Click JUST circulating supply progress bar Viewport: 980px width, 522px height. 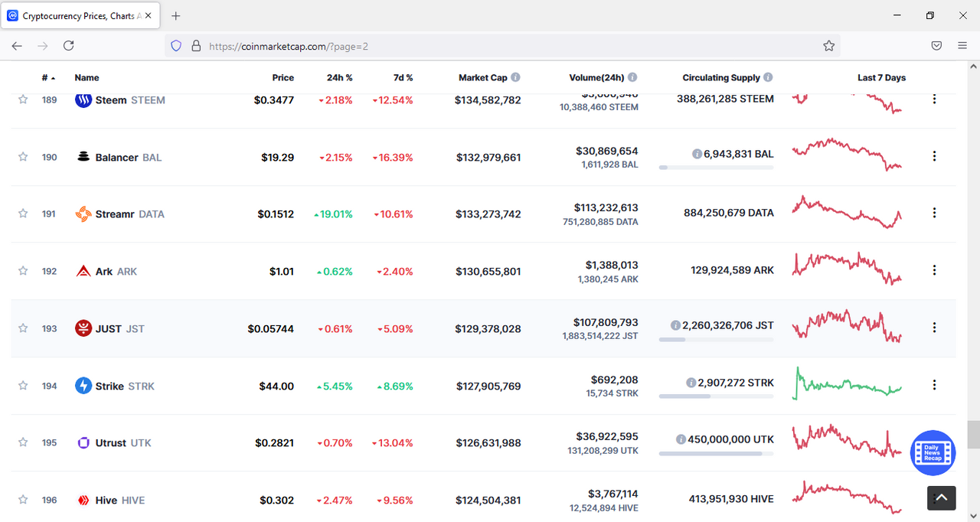click(x=716, y=338)
